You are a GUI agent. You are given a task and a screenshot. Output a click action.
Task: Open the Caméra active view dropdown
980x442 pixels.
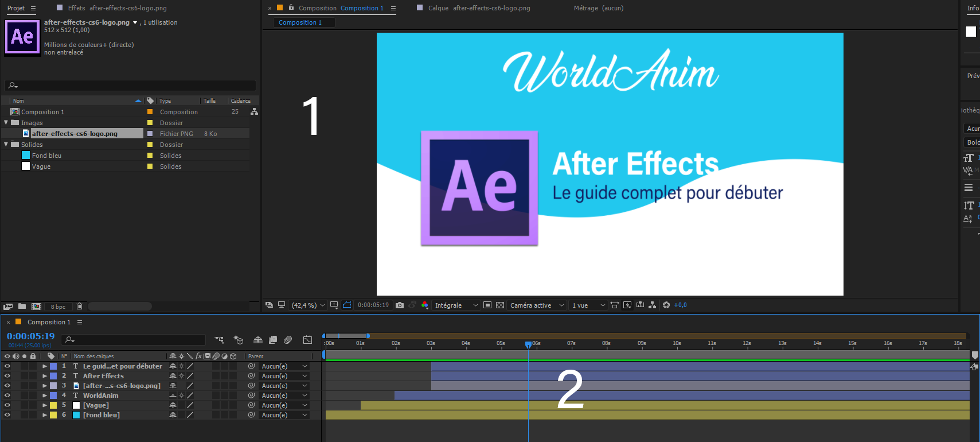537,305
